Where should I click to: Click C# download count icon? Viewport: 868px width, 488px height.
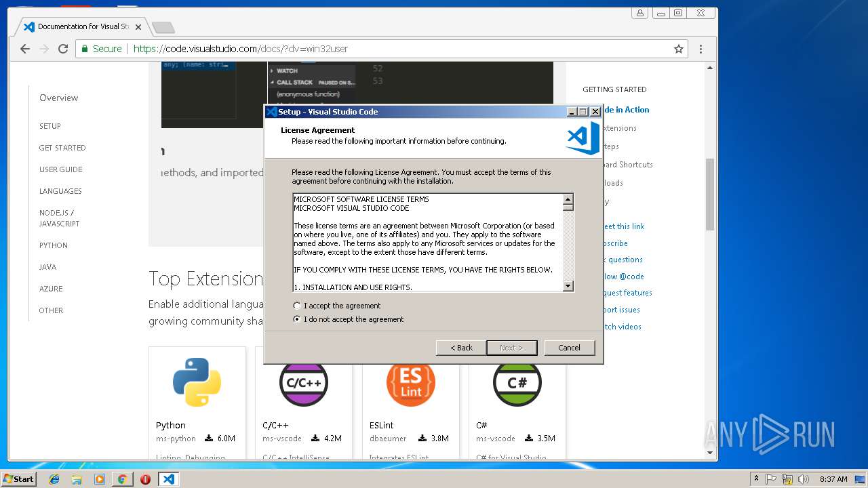(529, 439)
